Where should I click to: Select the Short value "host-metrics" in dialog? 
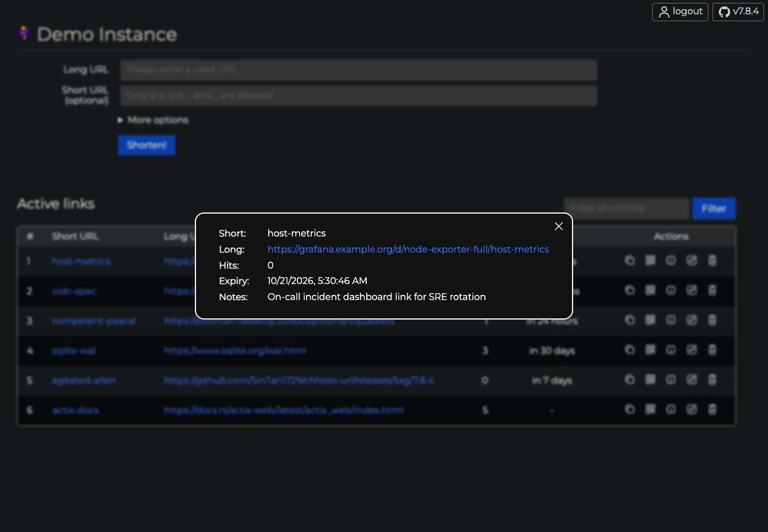click(296, 233)
